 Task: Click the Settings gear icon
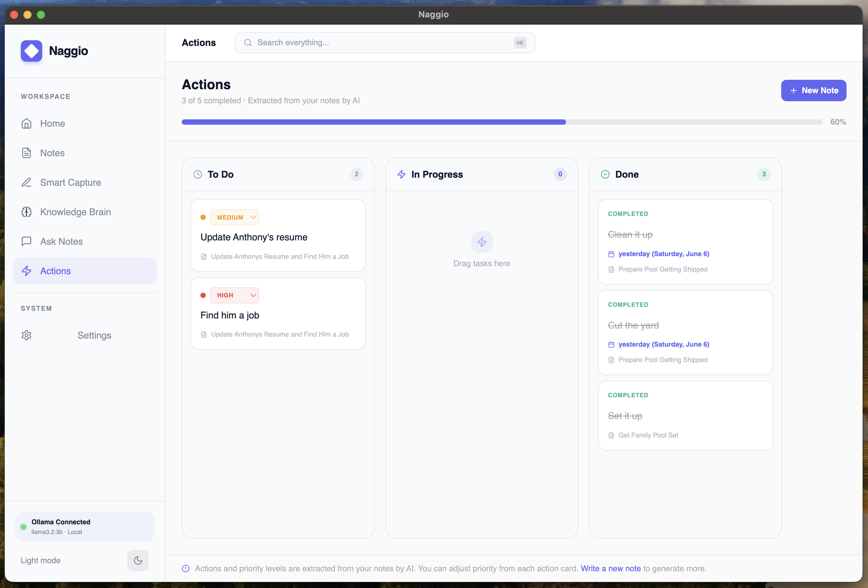[x=26, y=335]
